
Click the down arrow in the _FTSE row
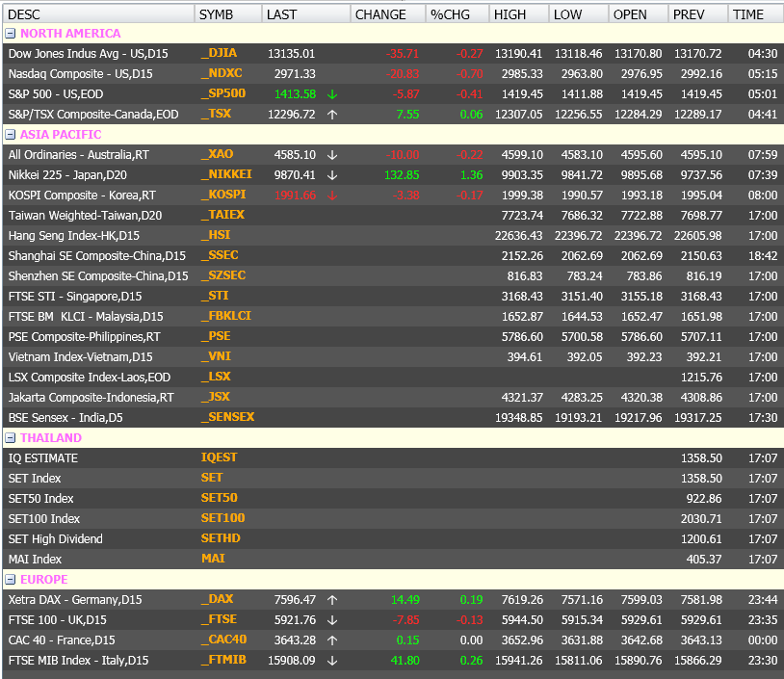click(332, 620)
